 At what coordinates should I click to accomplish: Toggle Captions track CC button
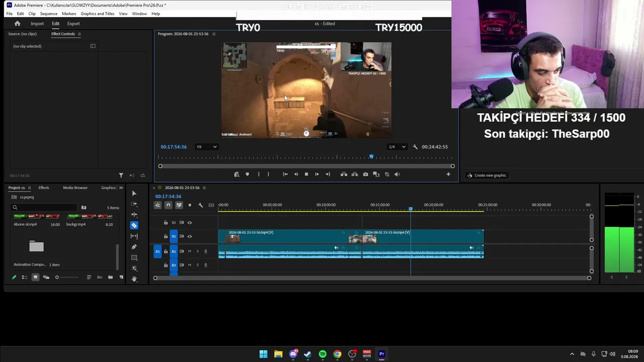[x=211, y=205]
